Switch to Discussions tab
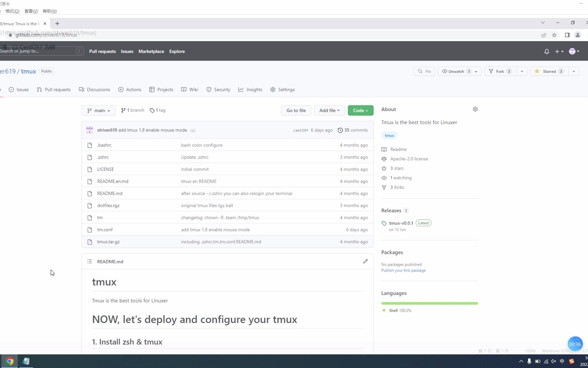This screenshot has height=368, width=588. pyautogui.click(x=95, y=90)
